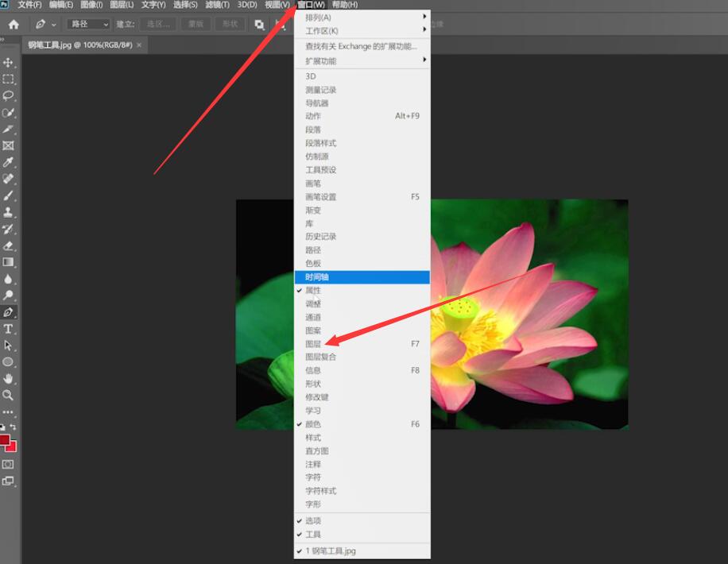728x564 pixels.
Task: Select the Crop tool
Action: coord(8,129)
